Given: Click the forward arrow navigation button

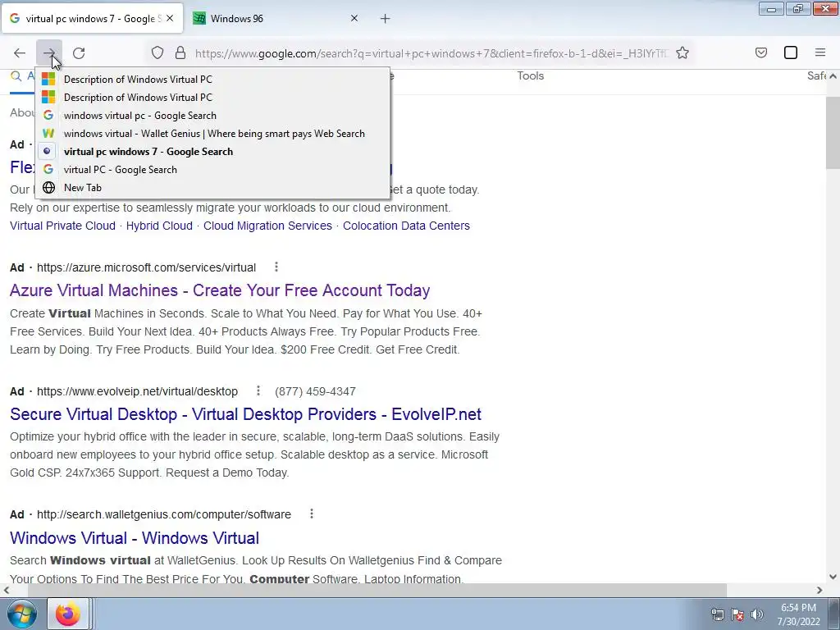Looking at the screenshot, I should click(x=49, y=53).
